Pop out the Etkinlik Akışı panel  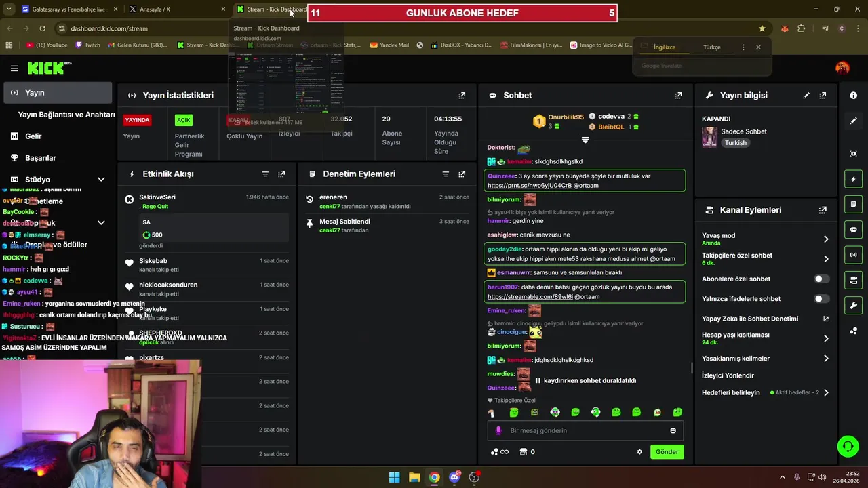(281, 174)
